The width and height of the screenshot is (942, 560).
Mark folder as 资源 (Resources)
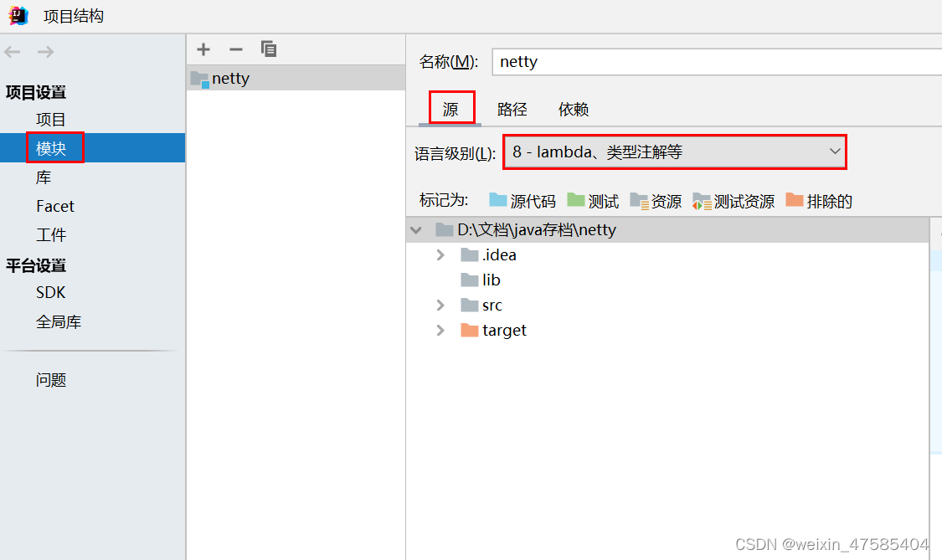656,201
